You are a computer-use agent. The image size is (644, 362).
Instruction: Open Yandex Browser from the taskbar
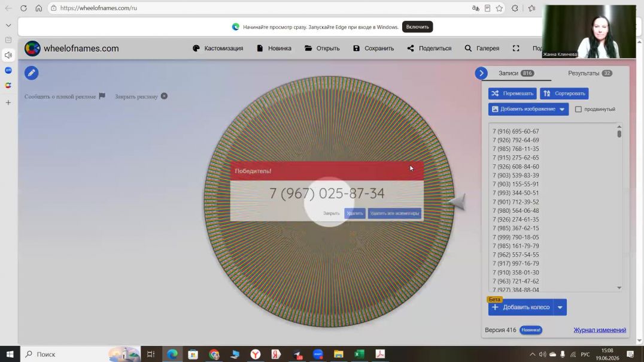tap(256, 354)
